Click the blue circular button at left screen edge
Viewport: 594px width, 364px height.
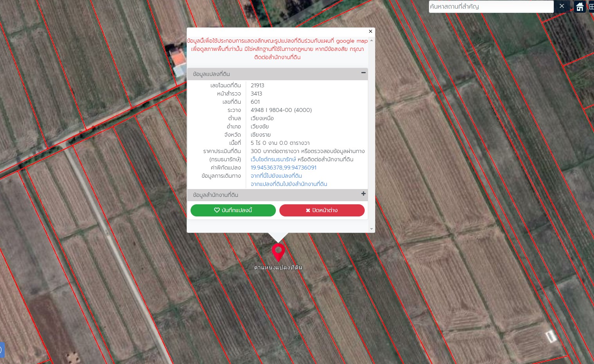click(2, 350)
